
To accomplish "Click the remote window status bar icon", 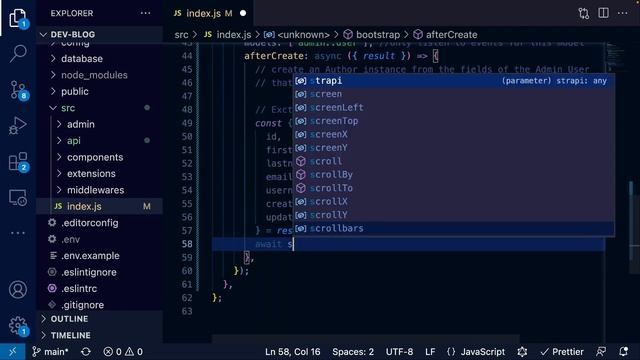I will [12, 351].
